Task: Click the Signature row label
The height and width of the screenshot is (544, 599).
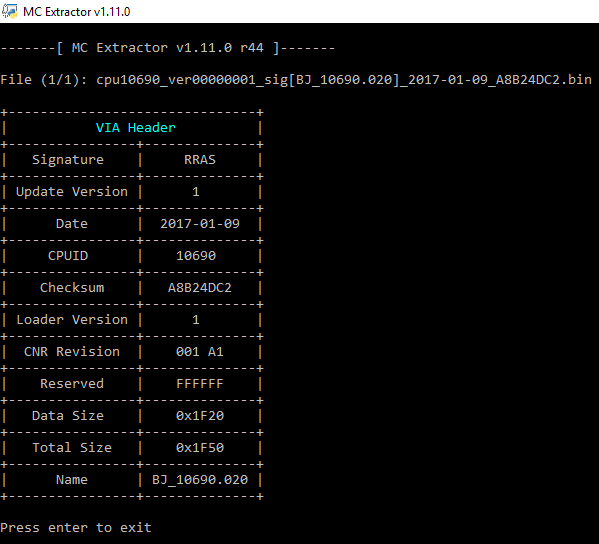Action: [68, 160]
